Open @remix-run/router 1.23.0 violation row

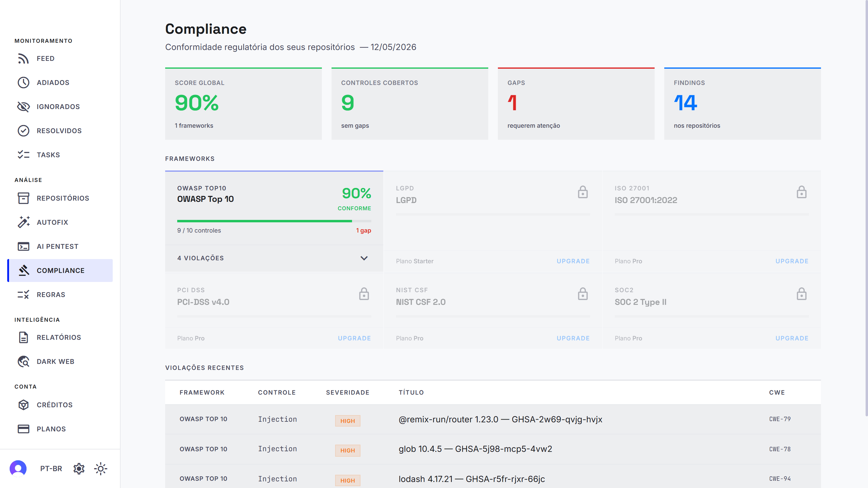493,419
